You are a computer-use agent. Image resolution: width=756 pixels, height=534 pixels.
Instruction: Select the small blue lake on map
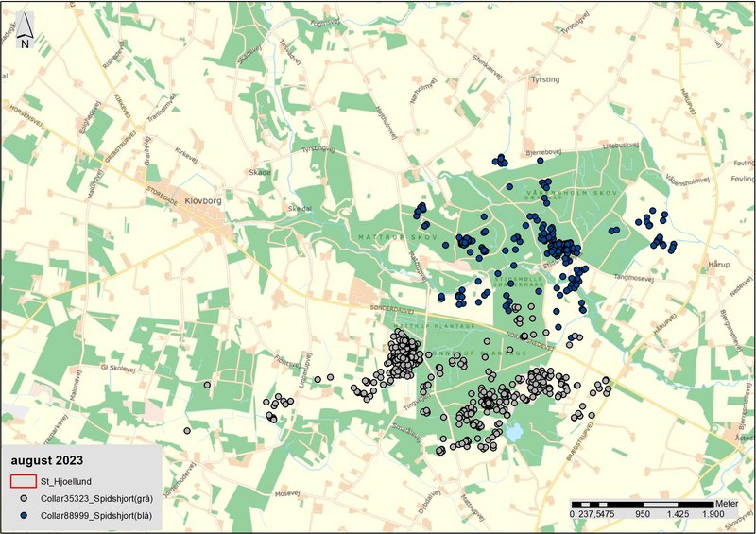(513, 433)
